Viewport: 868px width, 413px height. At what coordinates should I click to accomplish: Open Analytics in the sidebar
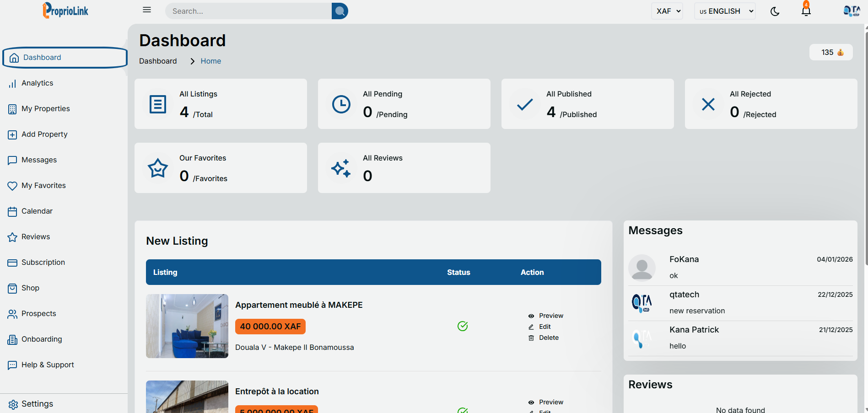pyautogui.click(x=37, y=83)
